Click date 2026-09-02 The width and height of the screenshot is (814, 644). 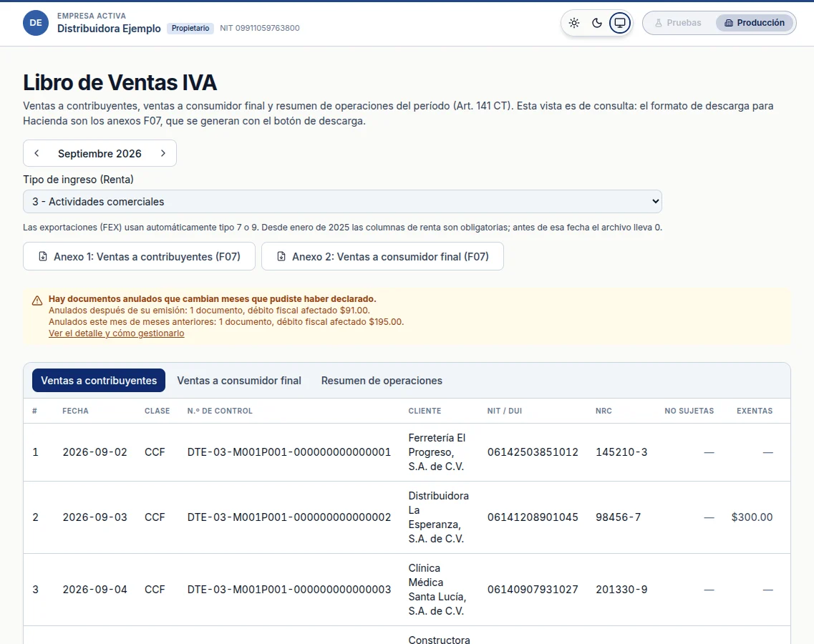[x=95, y=452]
